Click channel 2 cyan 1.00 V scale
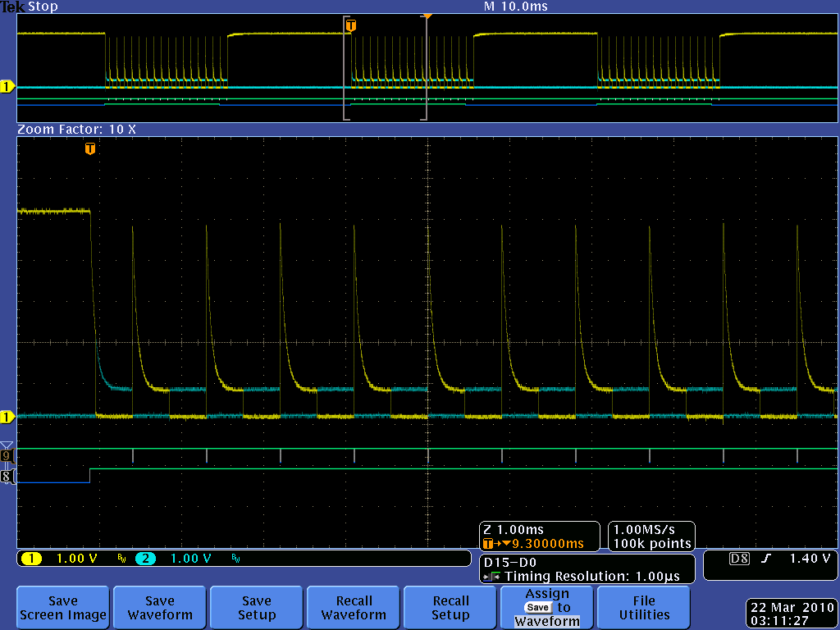Viewport: 840px width, 630px height. (190, 559)
